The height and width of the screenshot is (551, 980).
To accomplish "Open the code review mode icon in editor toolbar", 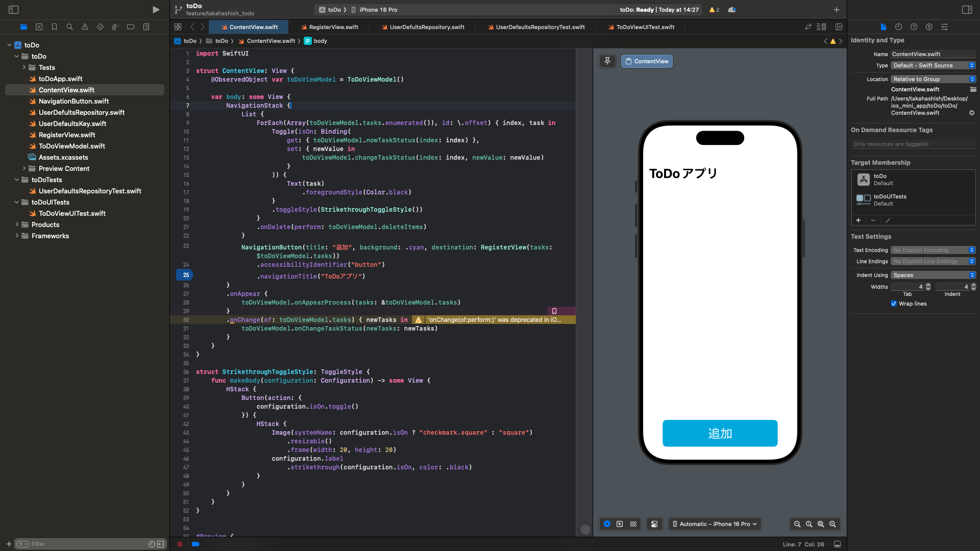I will 808,27.
